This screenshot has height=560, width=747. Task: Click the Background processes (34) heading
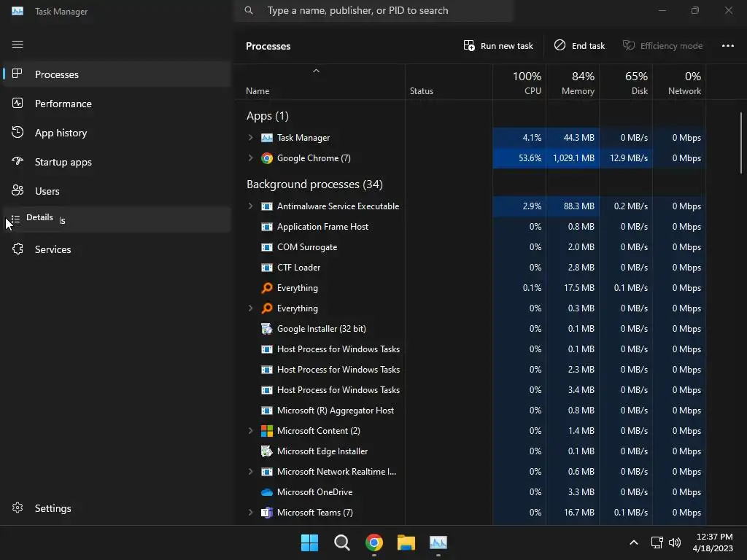pyautogui.click(x=314, y=184)
